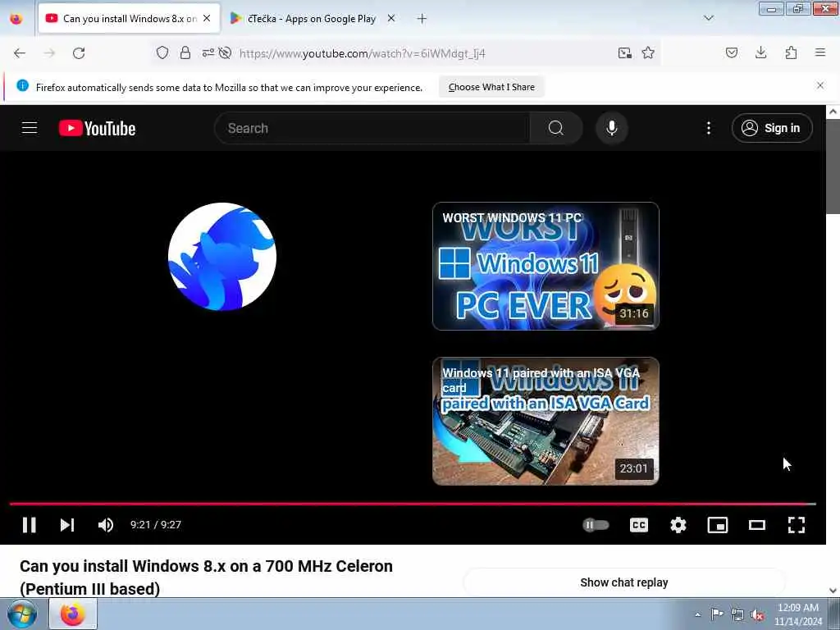Bookmark this page with the star icon
This screenshot has height=630, width=840.
648,52
